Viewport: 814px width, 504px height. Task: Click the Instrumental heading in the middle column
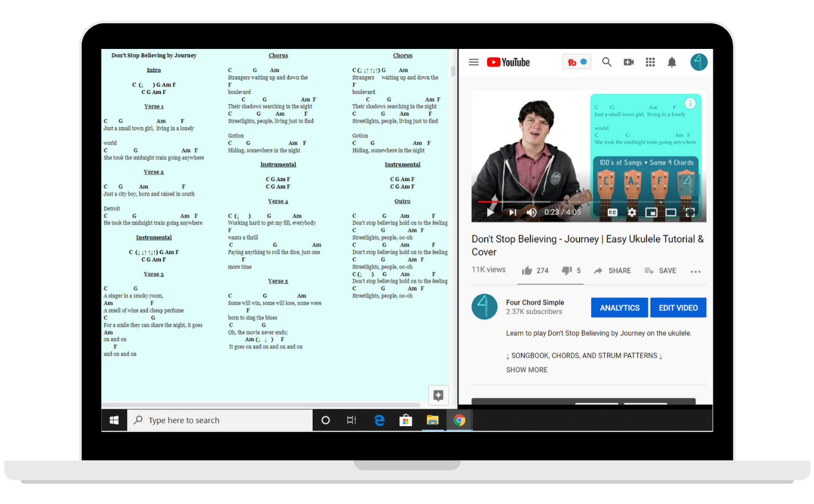coord(278,164)
